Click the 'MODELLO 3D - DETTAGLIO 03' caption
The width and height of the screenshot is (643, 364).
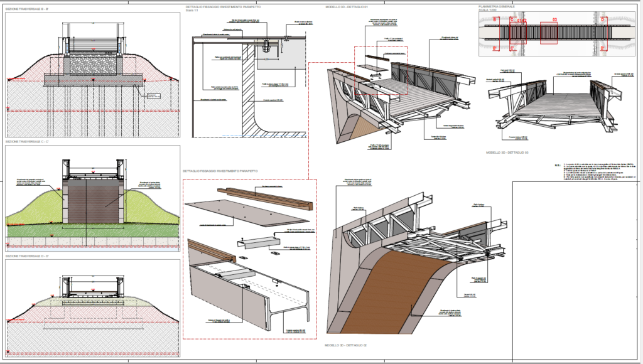pos(507,153)
